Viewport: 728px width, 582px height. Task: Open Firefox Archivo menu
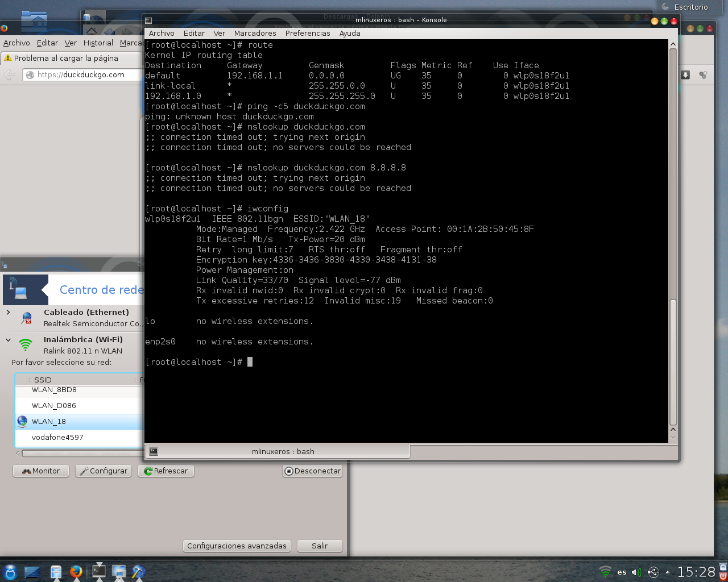tap(16, 43)
